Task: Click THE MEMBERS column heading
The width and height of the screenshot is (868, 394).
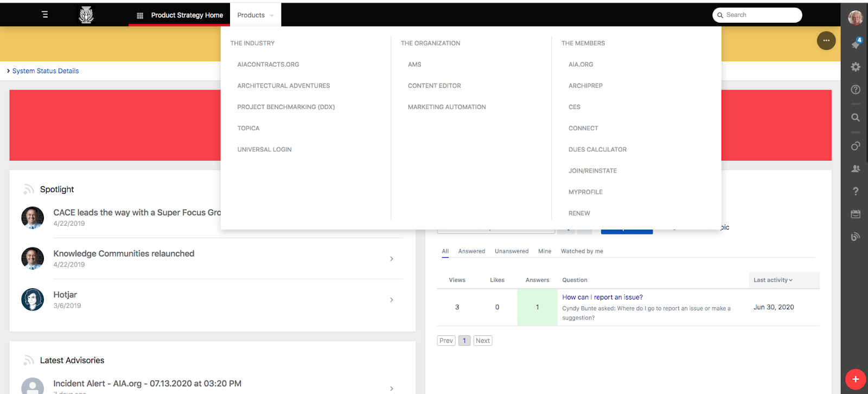Action: click(x=583, y=43)
